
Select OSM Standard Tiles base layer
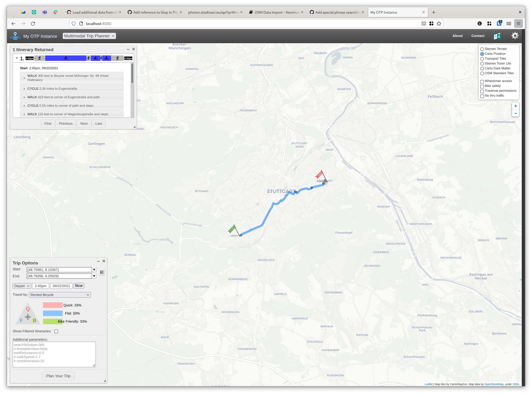coord(482,73)
